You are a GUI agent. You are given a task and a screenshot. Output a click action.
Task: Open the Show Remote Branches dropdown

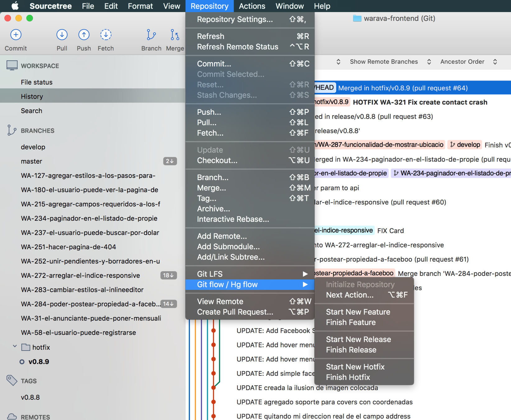pos(390,62)
